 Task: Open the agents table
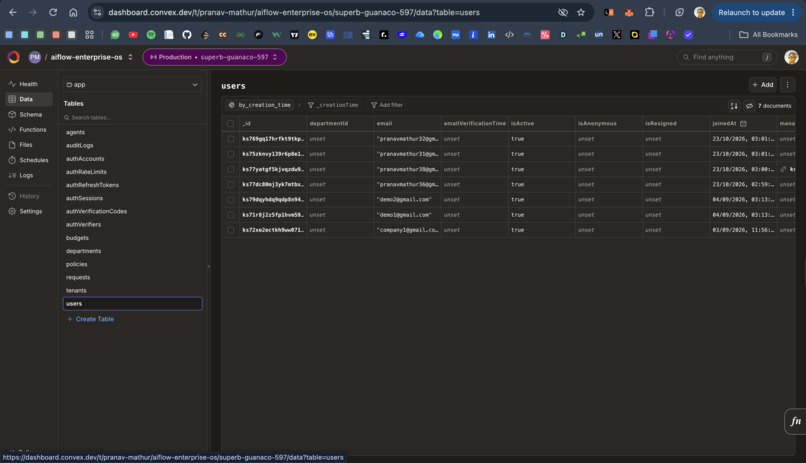75,132
